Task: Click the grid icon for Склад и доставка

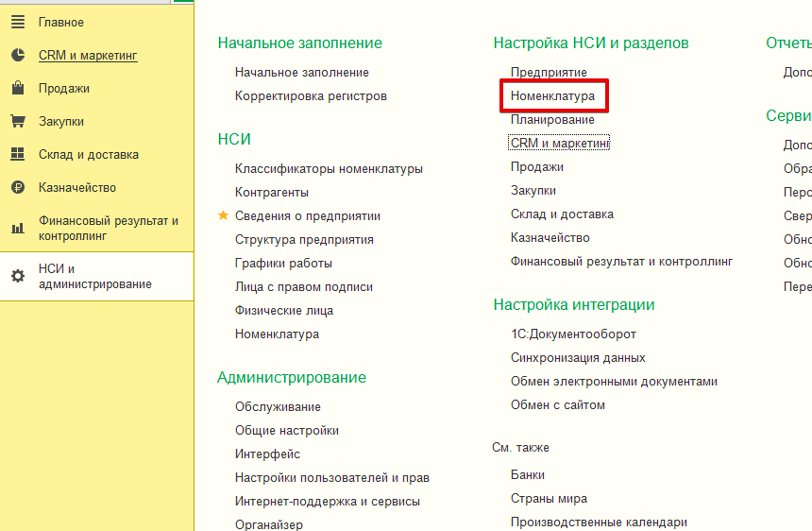Action: [x=18, y=154]
